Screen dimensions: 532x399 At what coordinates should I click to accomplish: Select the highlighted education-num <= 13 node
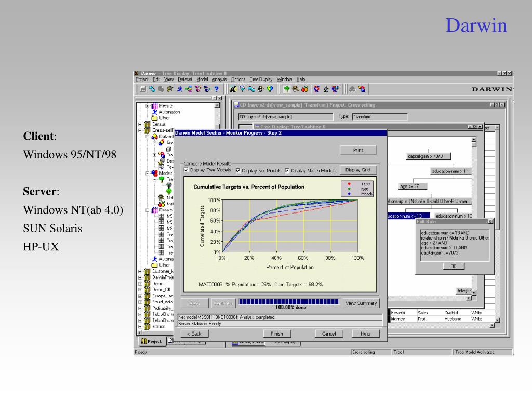coord(408,216)
